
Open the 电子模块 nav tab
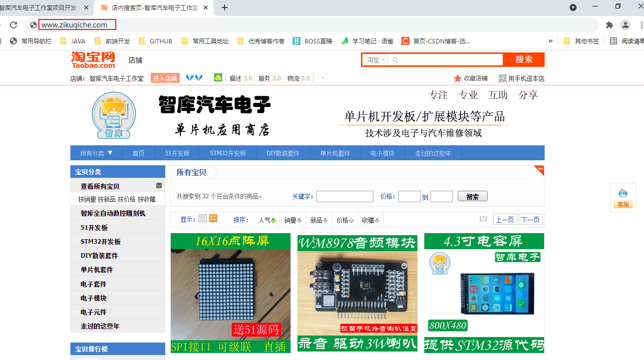tap(382, 153)
